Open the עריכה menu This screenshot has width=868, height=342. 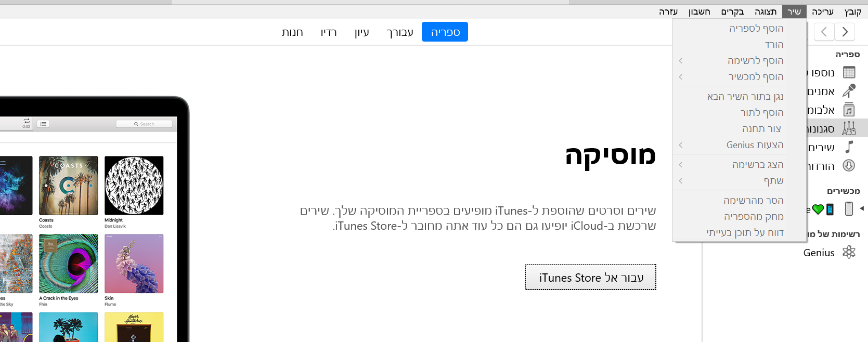point(823,11)
